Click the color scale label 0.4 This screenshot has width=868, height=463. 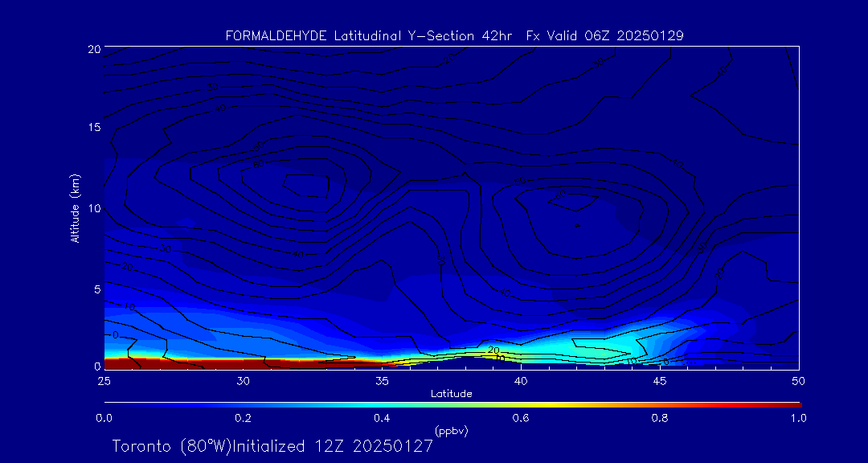[x=382, y=418]
